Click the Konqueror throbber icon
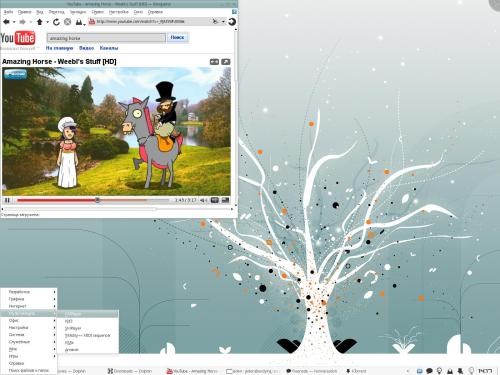The image size is (500, 375). coord(232,22)
